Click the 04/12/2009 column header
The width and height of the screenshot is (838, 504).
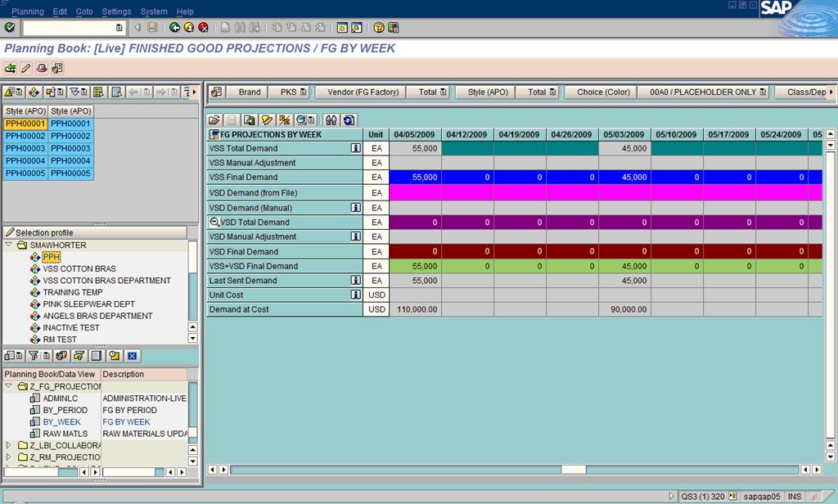pos(467,135)
